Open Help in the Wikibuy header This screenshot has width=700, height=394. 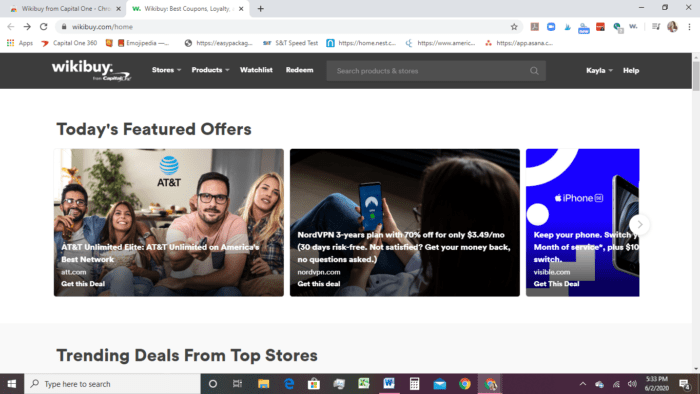[631, 71]
